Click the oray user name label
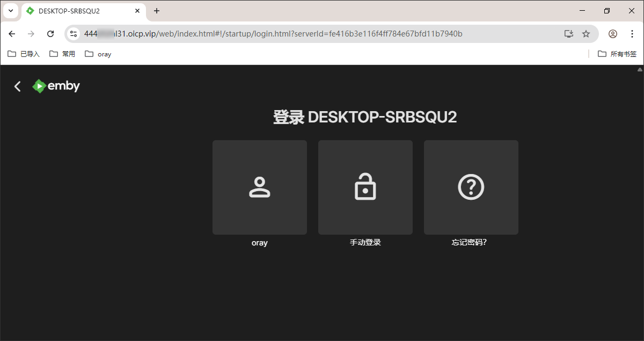The width and height of the screenshot is (644, 341). (260, 243)
